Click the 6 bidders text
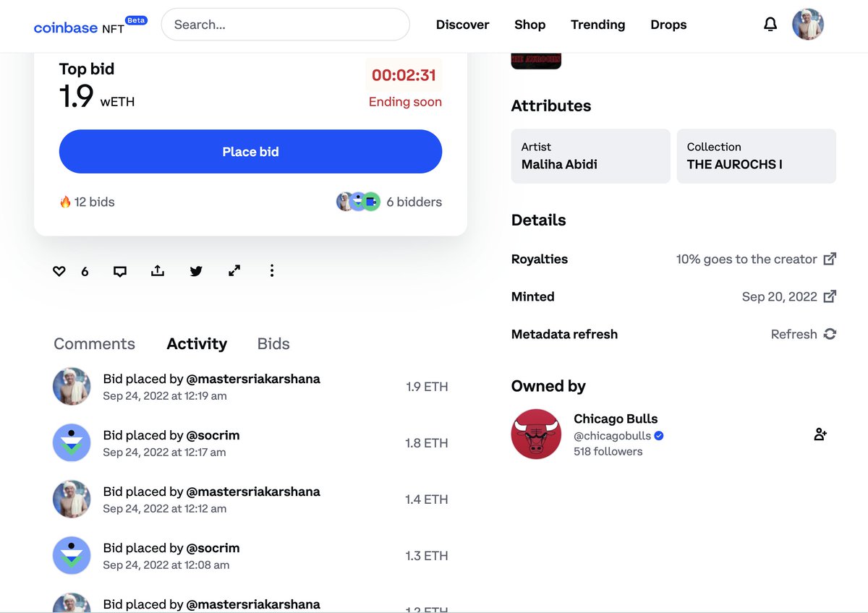Viewport: 868px width, 613px height. [414, 202]
